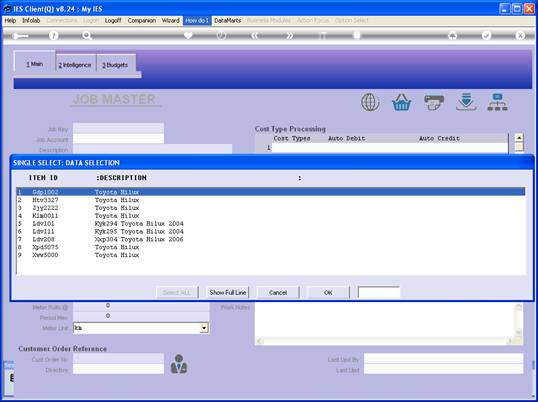Image resolution: width=538 pixels, height=402 pixels.
Task: Click the checkmark icon in the toolbar
Action: tap(486, 35)
